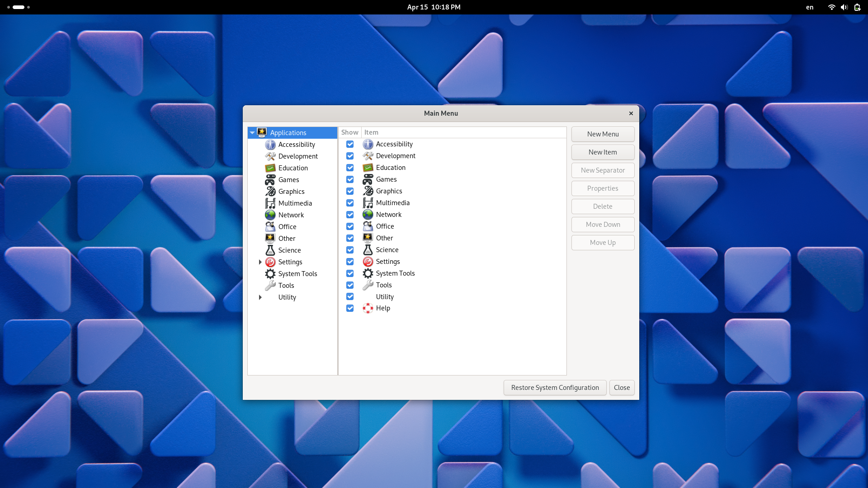
Task: Click the System Tools gear icon in the item list
Action: 368,273
